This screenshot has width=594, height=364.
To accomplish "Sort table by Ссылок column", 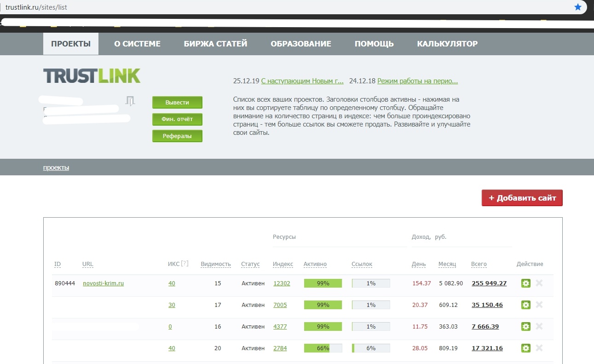I will coord(362,264).
